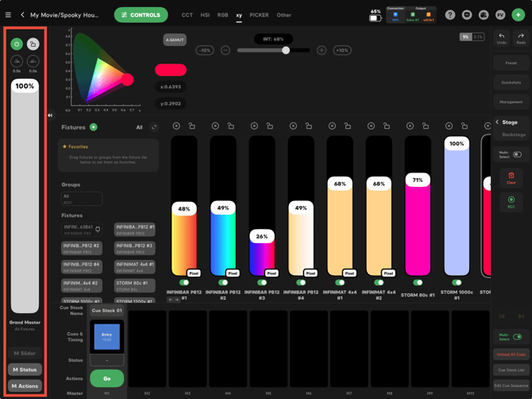532x399 pixels.
Task: Open the chat support icon
Action: pos(467,15)
